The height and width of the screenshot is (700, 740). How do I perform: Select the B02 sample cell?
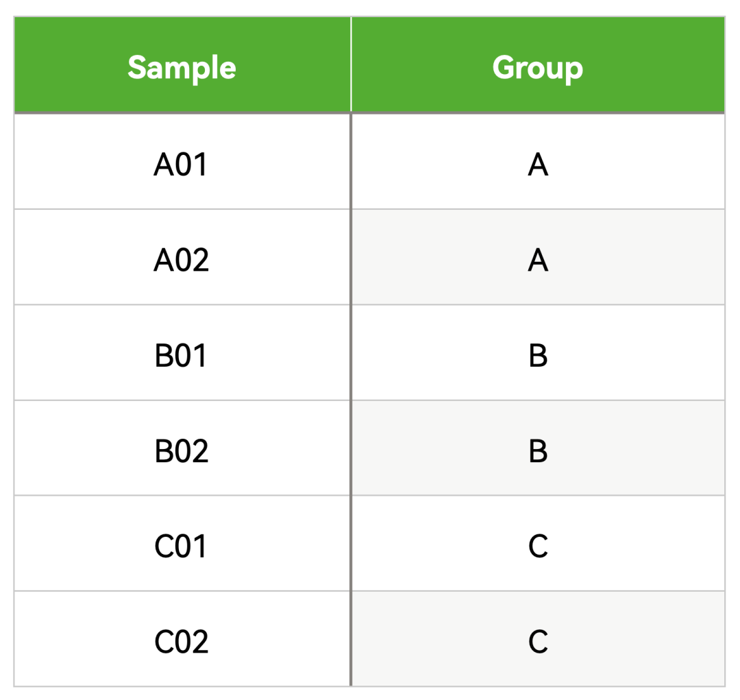pos(182,448)
